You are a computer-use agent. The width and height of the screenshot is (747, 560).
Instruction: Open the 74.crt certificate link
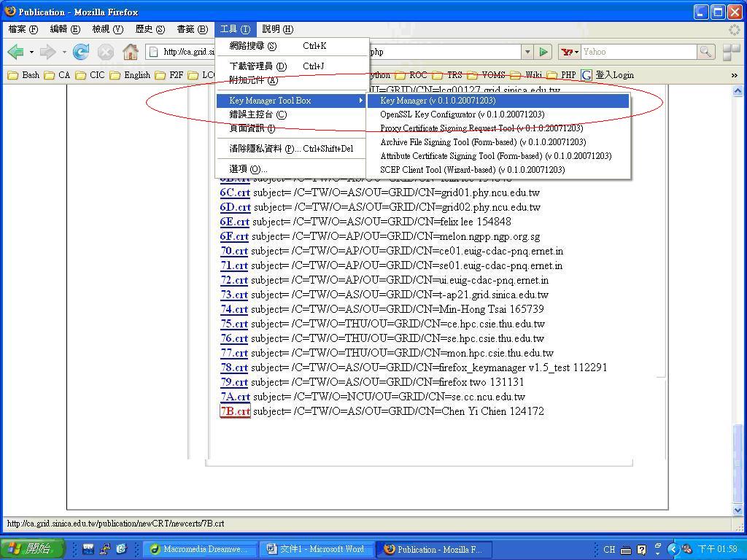(234, 309)
